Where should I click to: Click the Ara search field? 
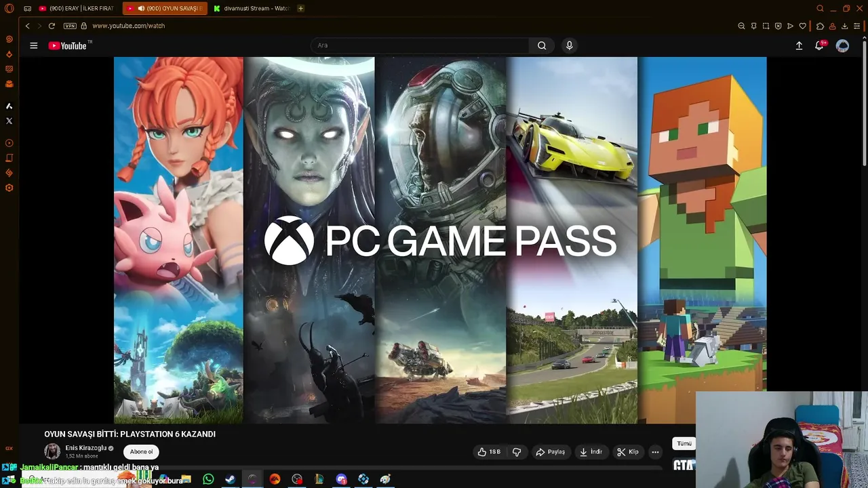tap(420, 45)
